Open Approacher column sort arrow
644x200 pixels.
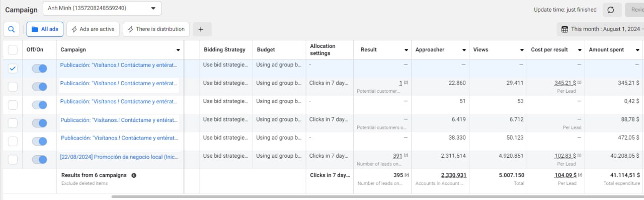coord(464,50)
